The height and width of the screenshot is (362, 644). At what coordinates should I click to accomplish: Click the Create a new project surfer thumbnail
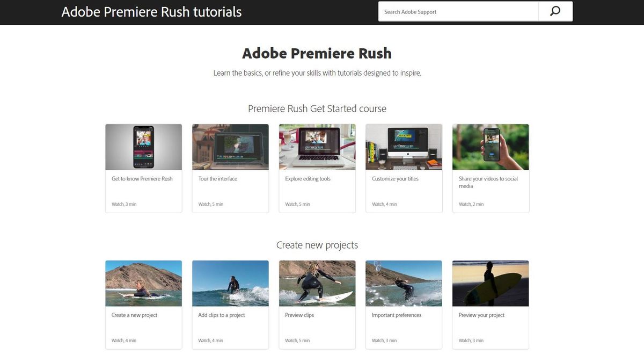coord(143,284)
